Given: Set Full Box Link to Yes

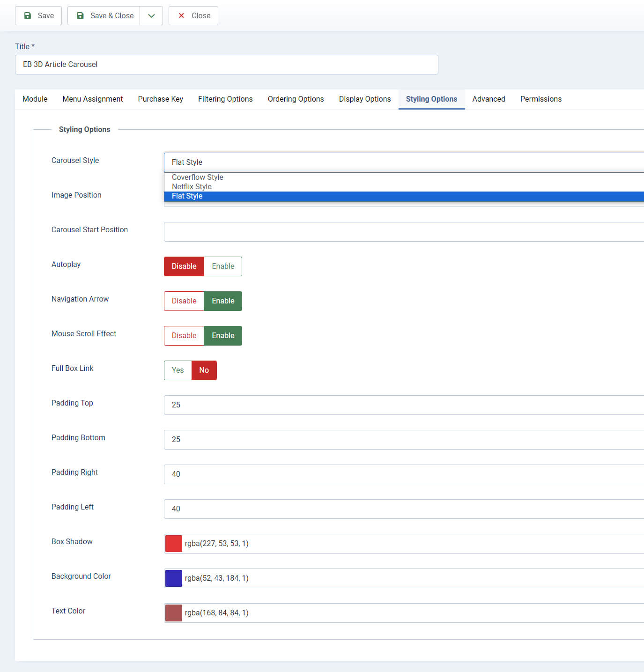Looking at the screenshot, I should pyautogui.click(x=178, y=370).
